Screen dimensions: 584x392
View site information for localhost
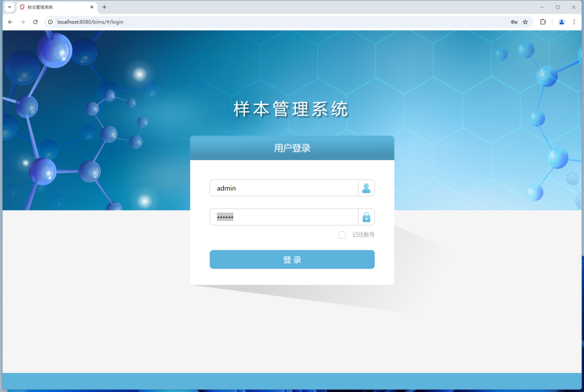(x=50, y=22)
